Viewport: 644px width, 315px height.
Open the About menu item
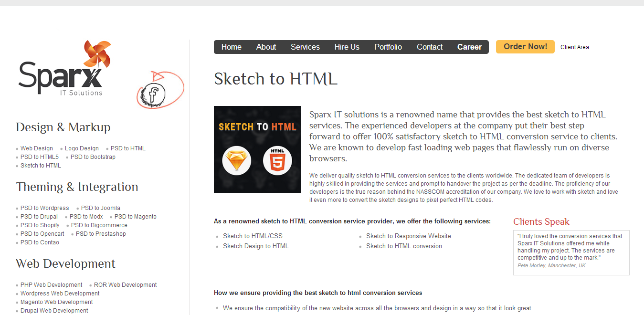(266, 47)
